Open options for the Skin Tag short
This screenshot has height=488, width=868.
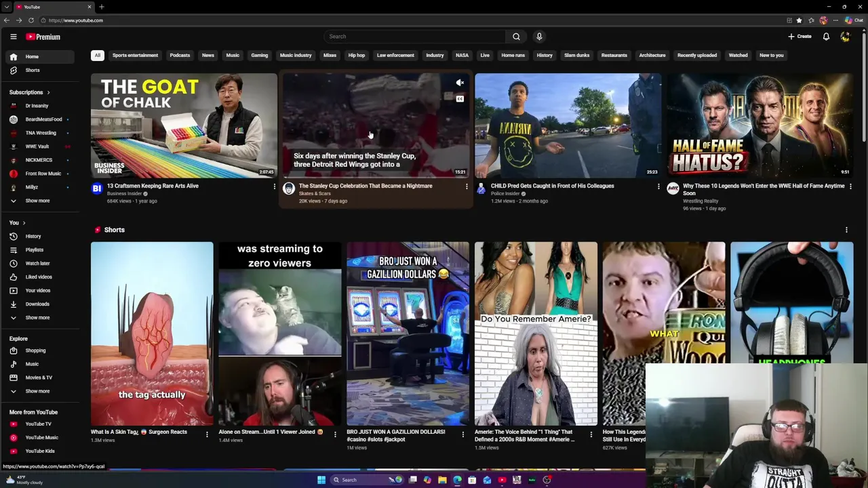207,434
